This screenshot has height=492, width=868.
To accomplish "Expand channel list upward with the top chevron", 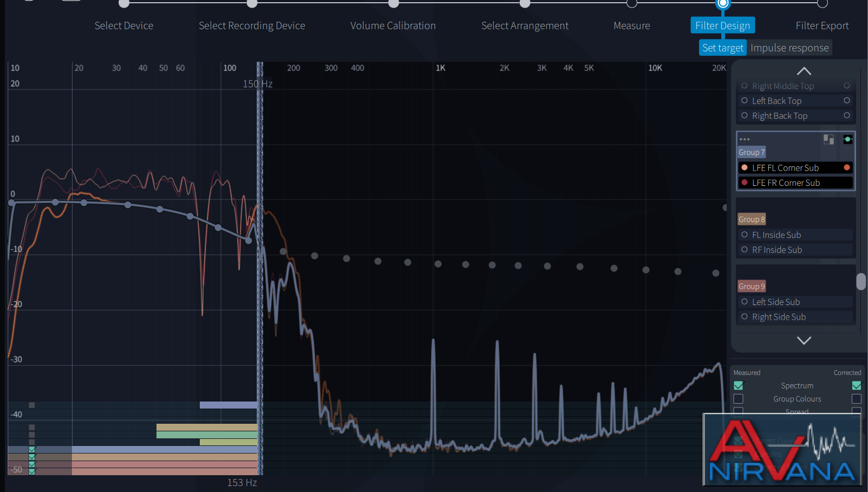I will pyautogui.click(x=804, y=71).
